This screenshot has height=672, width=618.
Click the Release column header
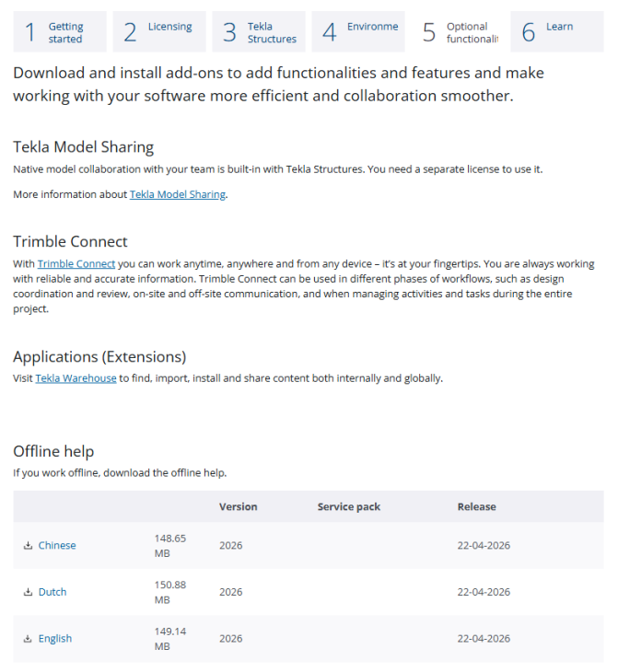pyautogui.click(x=476, y=507)
